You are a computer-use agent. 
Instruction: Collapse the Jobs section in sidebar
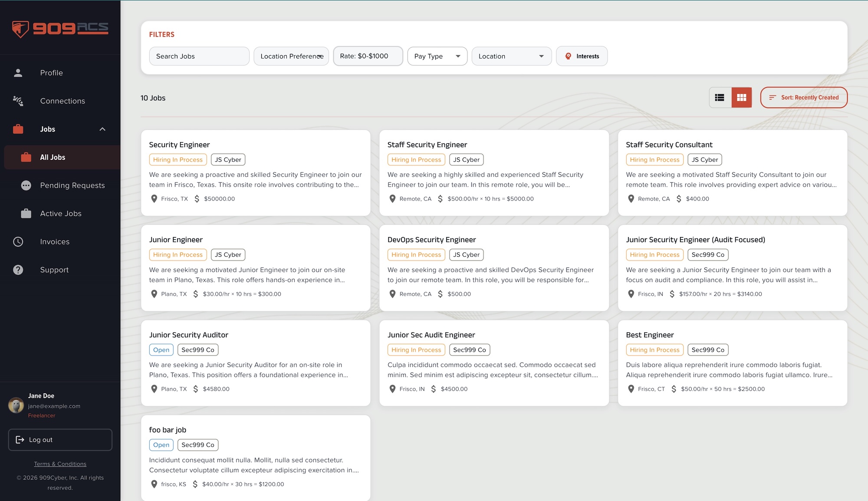(x=102, y=129)
